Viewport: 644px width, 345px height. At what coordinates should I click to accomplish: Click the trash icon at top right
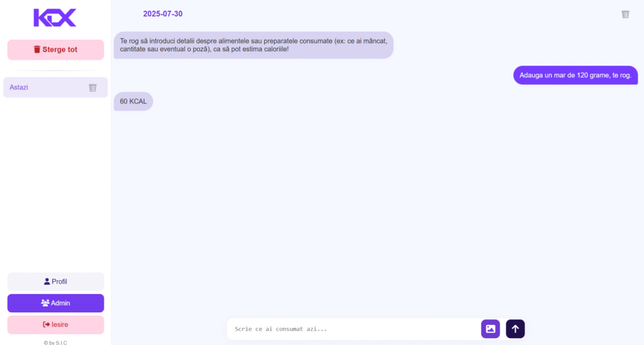625,14
